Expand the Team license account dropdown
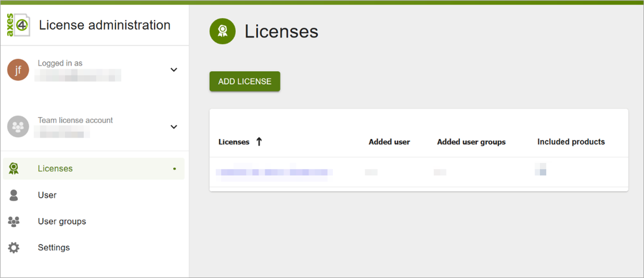 click(174, 127)
